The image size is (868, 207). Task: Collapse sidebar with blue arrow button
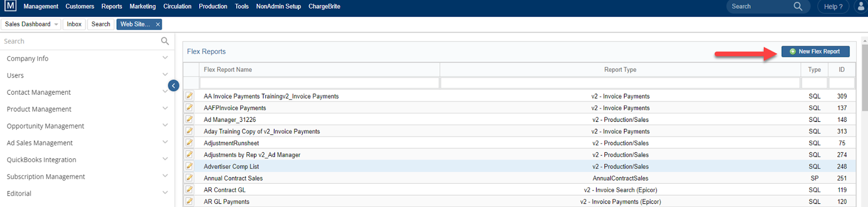(174, 86)
